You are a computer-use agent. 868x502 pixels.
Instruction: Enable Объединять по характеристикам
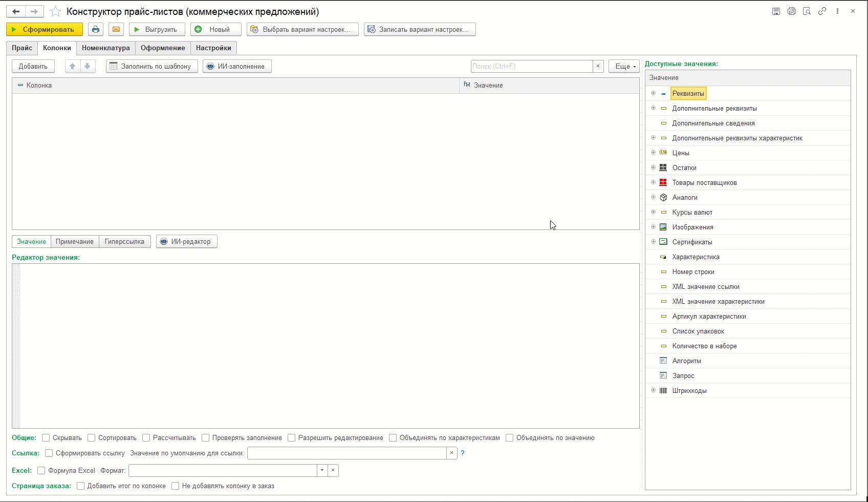click(393, 437)
